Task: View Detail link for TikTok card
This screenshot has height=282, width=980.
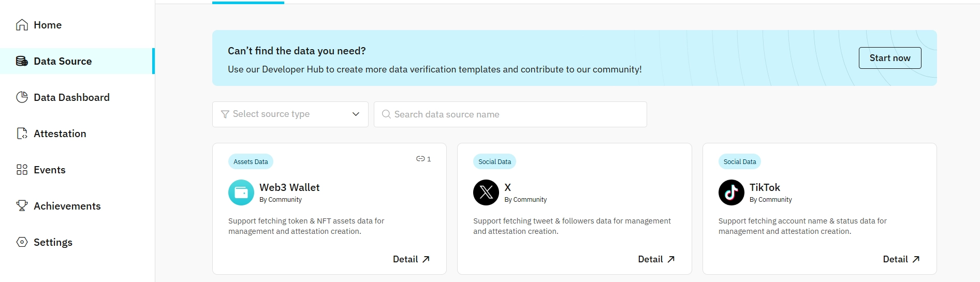Action: (x=901, y=259)
